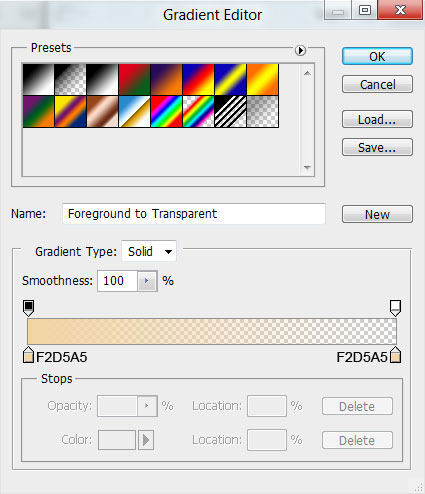Choose the foreground-to-transparent checkered preset
Viewport: 425px width, 494px height.
(x=70, y=80)
